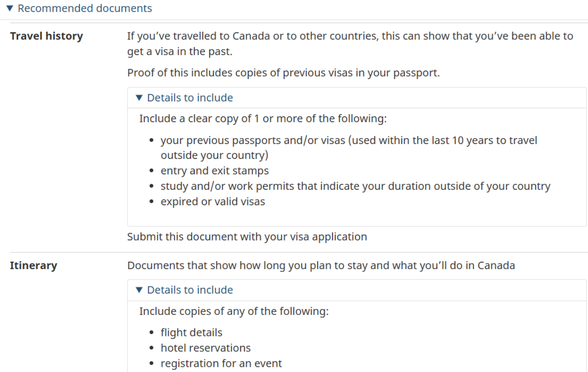
Task: Click 'Include copies of any of the following' text
Action: 234,311
